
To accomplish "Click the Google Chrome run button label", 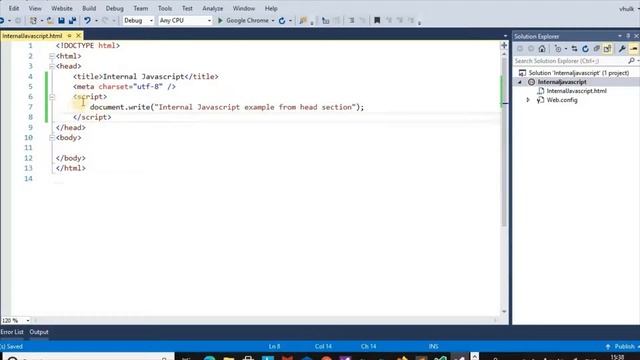I will (x=247, y=20).
